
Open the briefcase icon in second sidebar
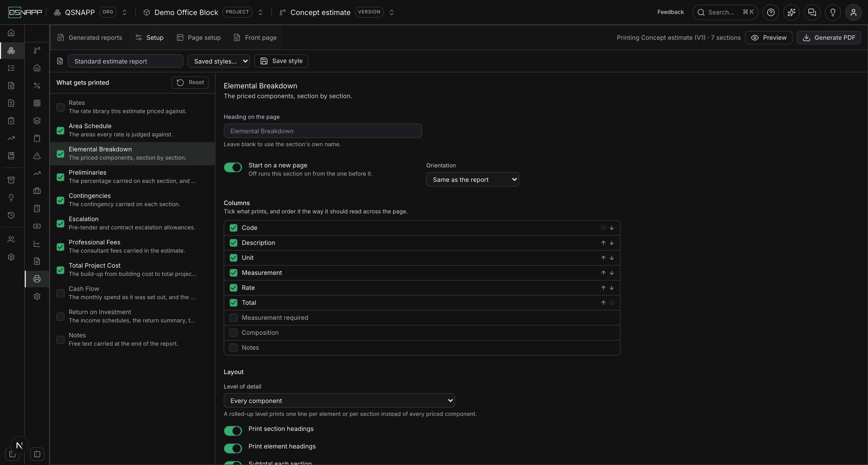(x=37, y=191)
